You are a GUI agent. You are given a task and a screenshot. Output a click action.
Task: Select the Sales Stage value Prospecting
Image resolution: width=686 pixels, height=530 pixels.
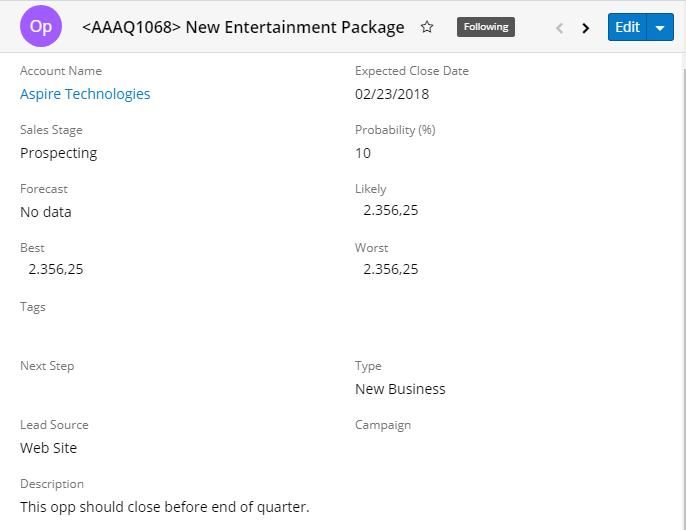(x=59, y=153)
